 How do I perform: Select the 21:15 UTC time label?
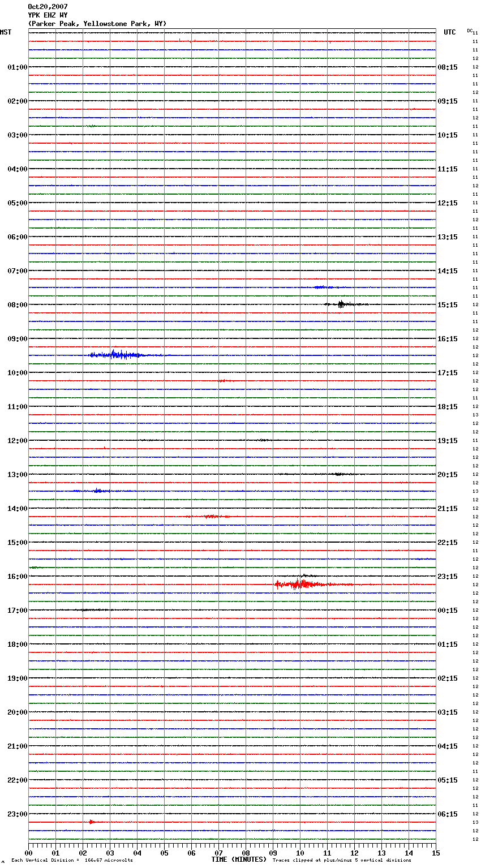coord(448,509)
